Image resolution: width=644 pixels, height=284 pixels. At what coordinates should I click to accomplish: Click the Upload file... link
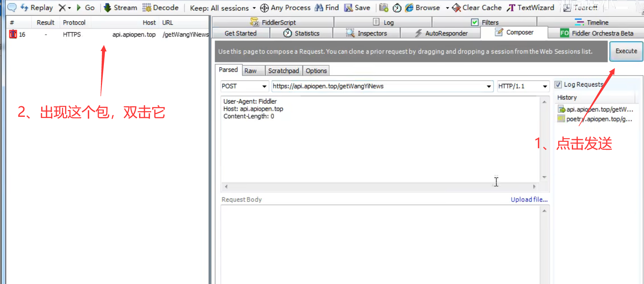[529, 200]
